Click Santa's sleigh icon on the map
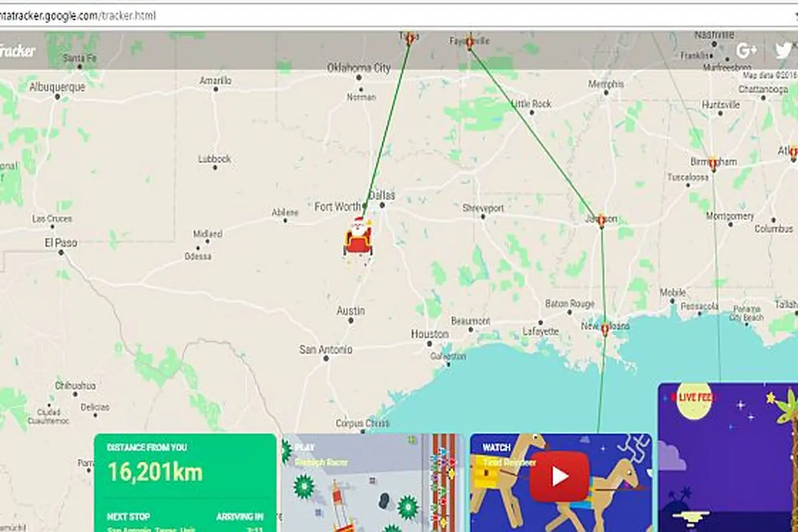798x532 pixels. click(358, 237)
